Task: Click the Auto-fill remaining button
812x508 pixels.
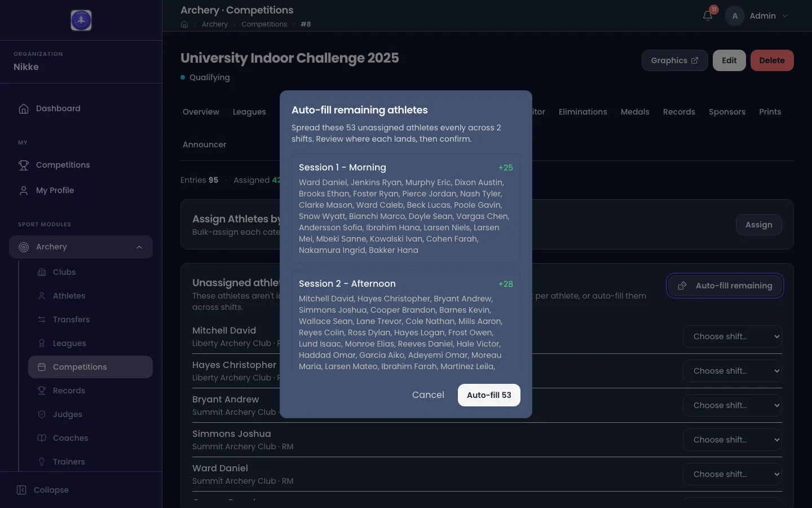Action: (725, 286)
